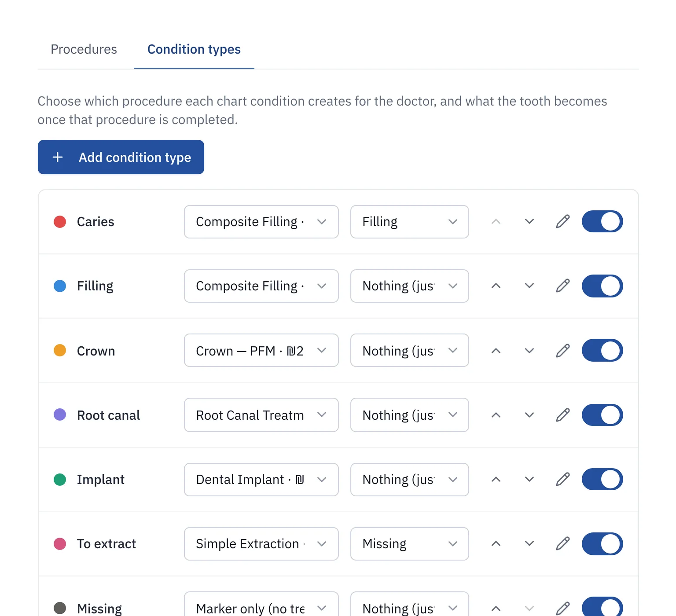
Task: Edit the Missing condition type
Action: click(563, 608)
